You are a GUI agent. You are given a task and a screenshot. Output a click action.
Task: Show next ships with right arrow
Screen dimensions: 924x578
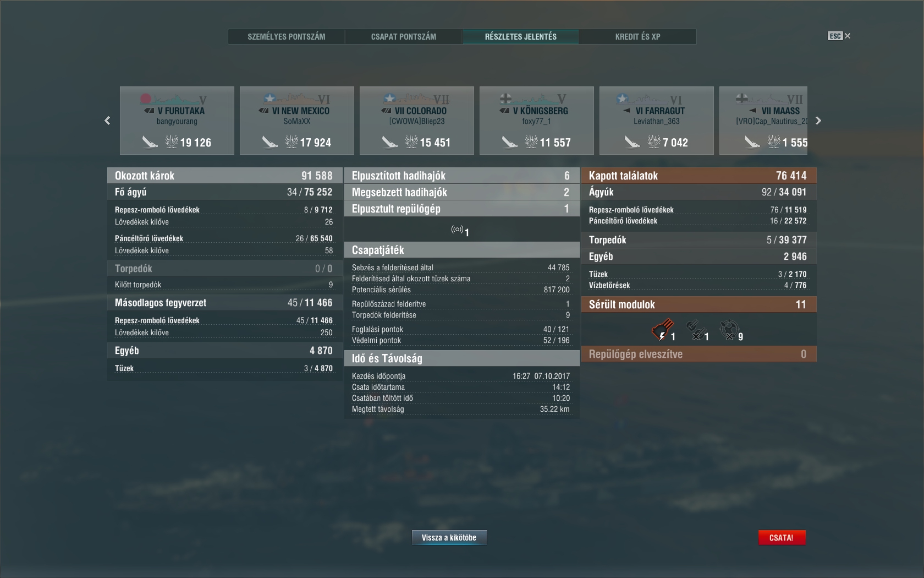pos(818,121)
